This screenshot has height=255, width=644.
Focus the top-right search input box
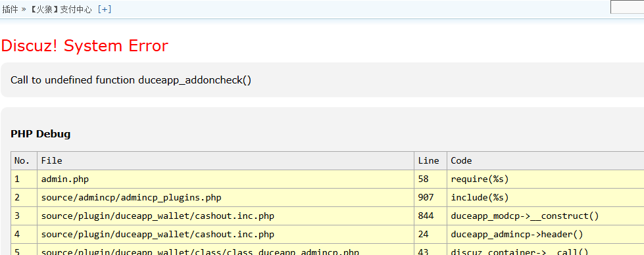(x=627, y=7)
